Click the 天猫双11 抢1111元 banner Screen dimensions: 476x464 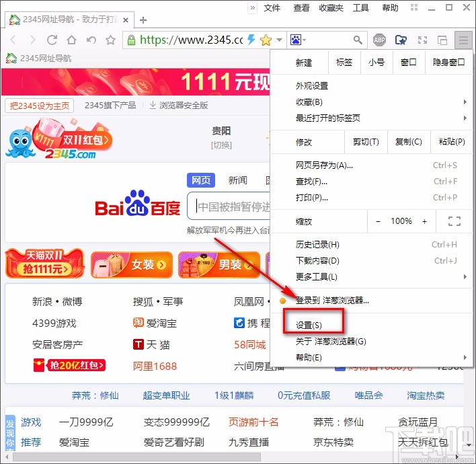[x=44, y=263]
